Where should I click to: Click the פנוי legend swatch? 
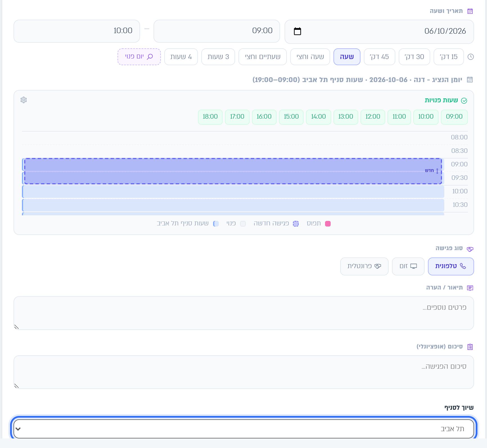pos(243,224)
